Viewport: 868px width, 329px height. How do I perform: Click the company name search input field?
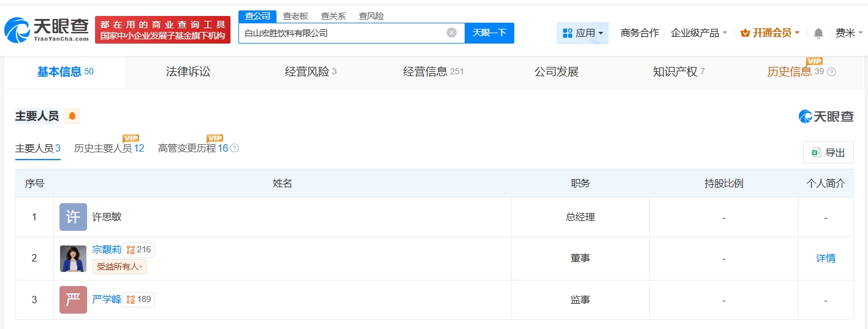pos(340,33)
